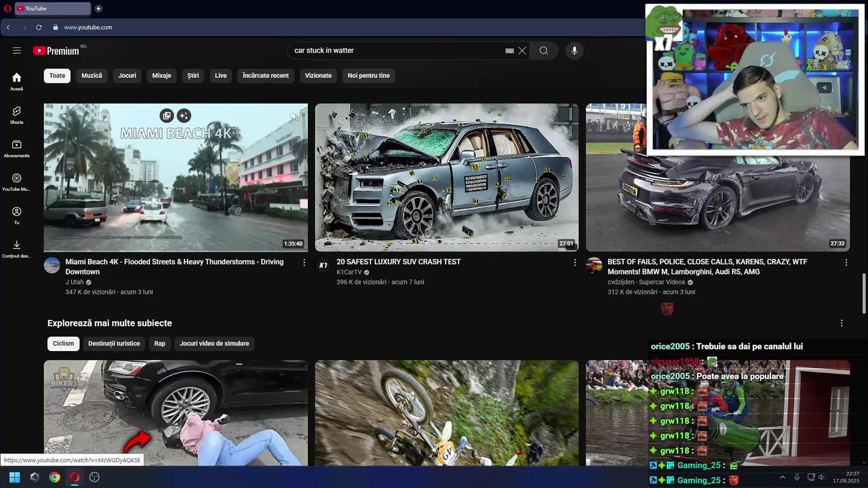This screenshot has height=488, width=868.
Task: Open 20 SAFEST LUXURY SUV CRASH TEST title
Action: click(x=399, y=262)
